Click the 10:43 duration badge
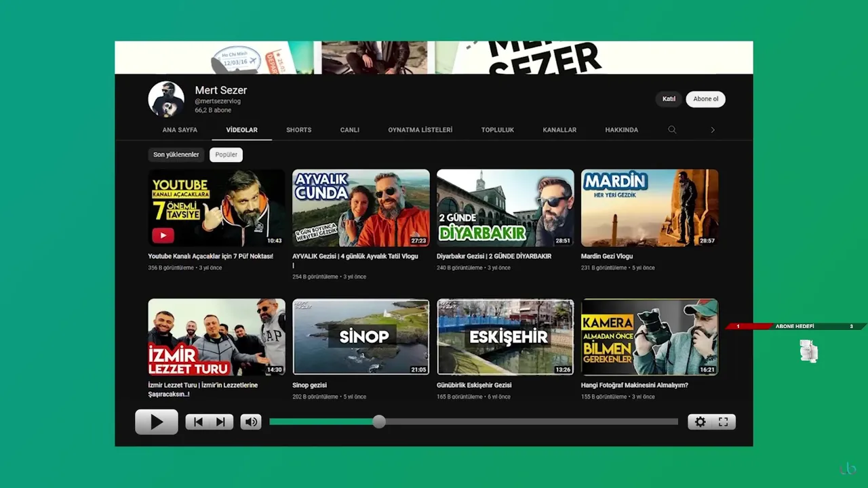868x488 pixels. click(274, 241)
